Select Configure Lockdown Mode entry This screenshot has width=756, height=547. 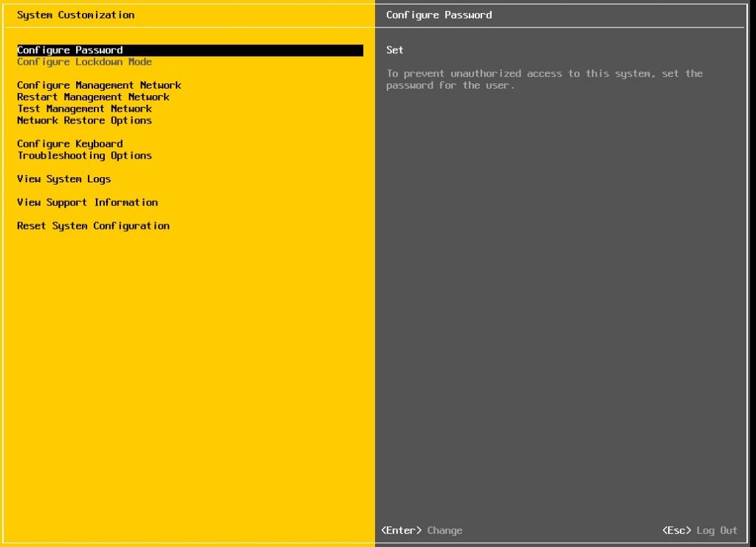coord(84,62)
